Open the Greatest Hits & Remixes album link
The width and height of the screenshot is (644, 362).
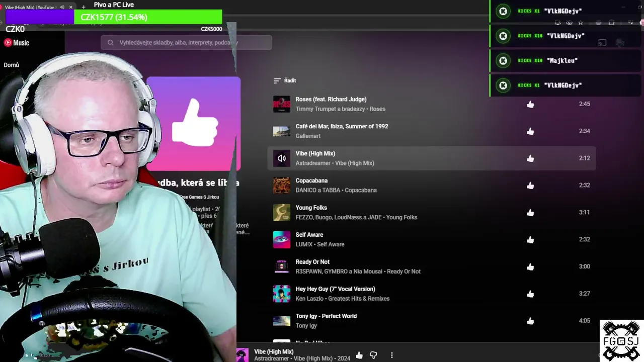(359, 299)
